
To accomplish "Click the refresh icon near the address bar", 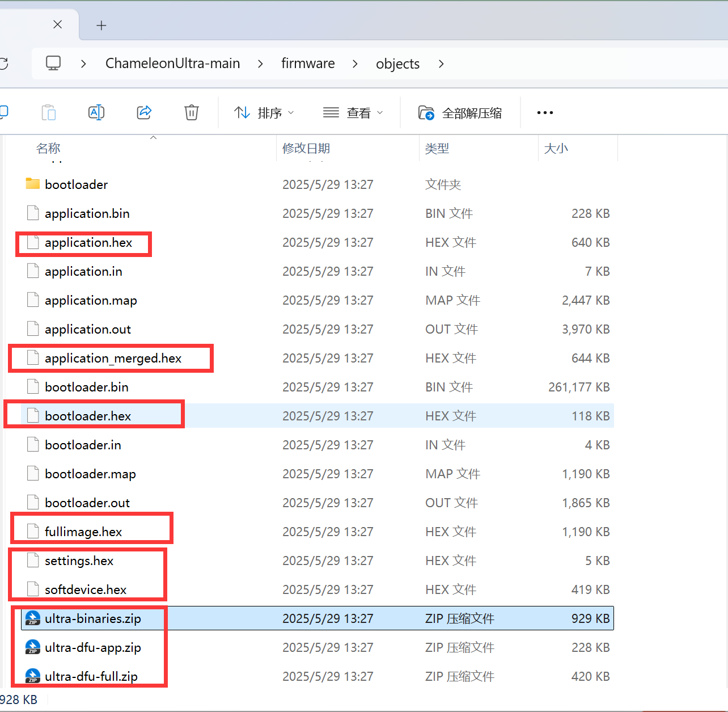I will (5, 63).
